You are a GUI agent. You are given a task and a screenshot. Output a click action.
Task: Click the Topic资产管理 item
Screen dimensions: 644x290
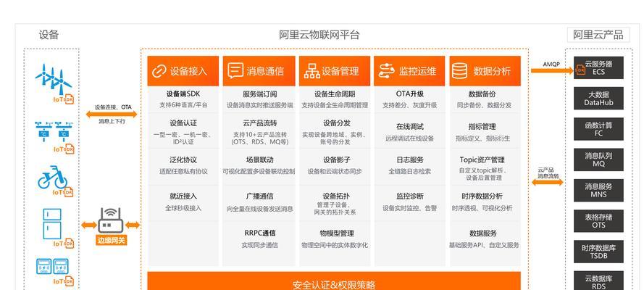pyautogui.click(x=482, y=159)
